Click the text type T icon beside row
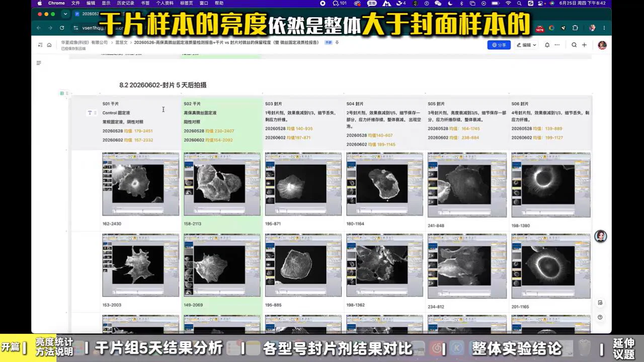This screenshot has width=644, height=362. [x=90, y=113]
